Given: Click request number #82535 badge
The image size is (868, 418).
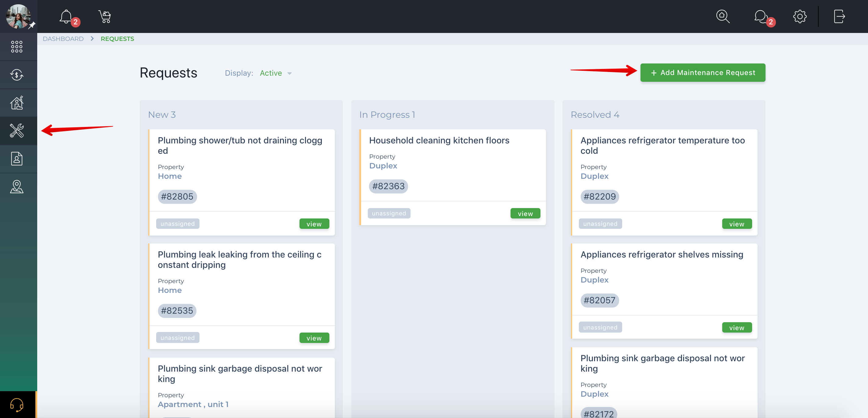Looking at the screenshot, I should pos(177,311).
